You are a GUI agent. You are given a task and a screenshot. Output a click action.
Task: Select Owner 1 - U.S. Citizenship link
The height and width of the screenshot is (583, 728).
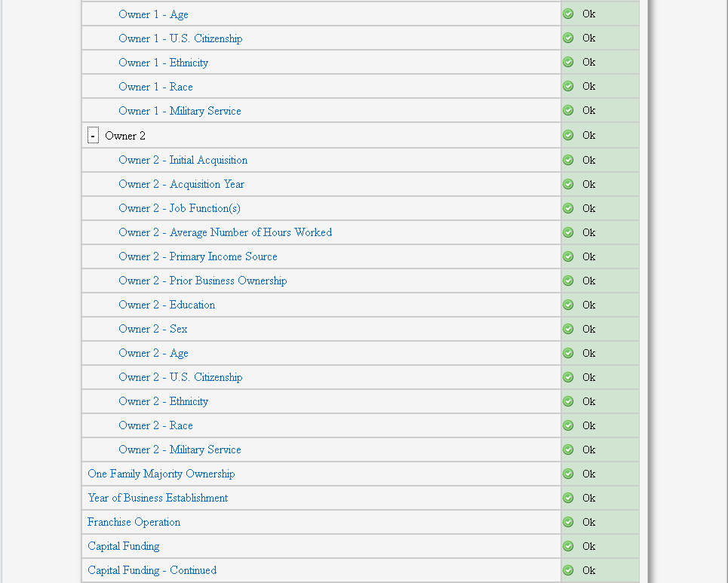(x=180, y=38)
